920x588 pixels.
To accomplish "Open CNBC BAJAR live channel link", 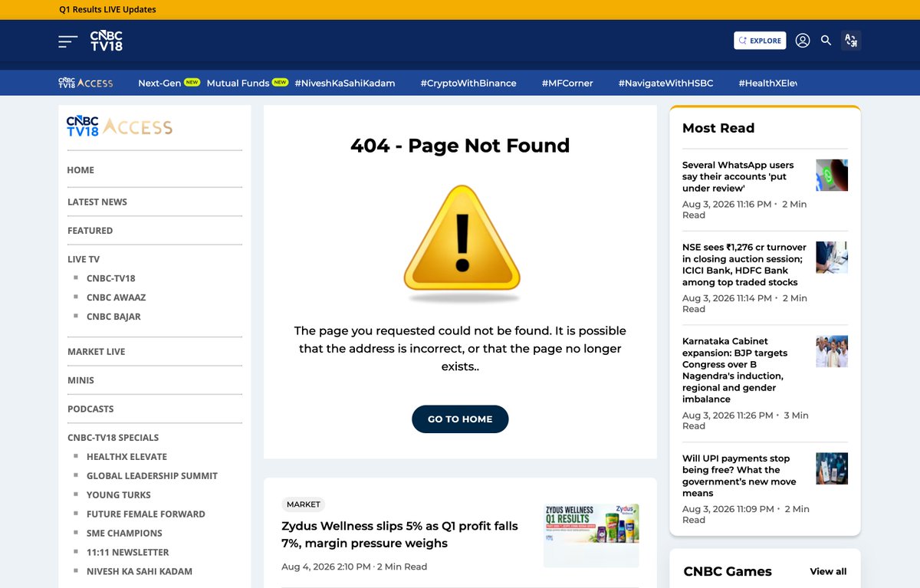I will 113,317.
